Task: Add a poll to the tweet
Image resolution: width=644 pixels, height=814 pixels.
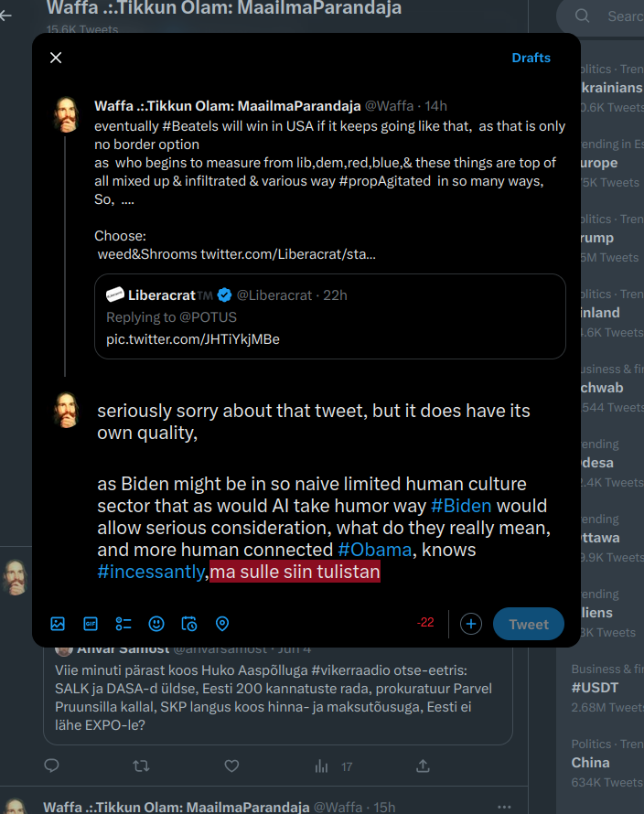Action: pos(123,624)
